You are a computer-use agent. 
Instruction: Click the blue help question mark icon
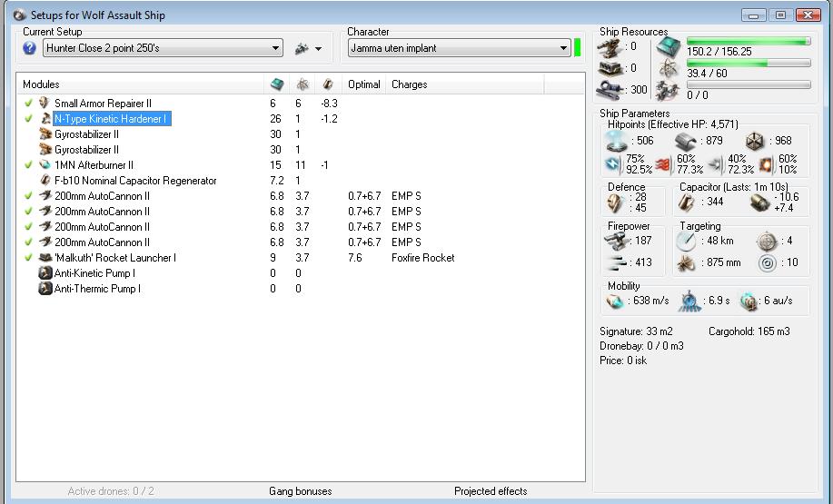point(30,48)
